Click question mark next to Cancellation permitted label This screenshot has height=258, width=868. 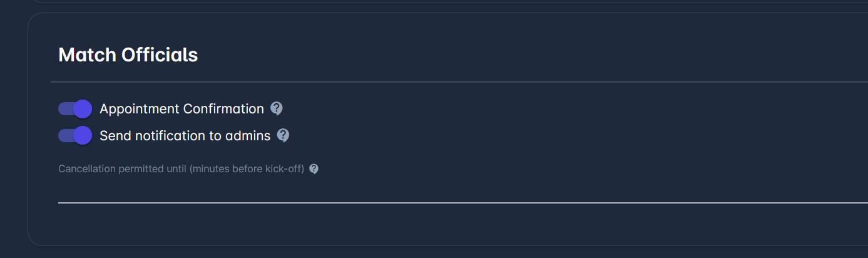(x=314, y=169)
